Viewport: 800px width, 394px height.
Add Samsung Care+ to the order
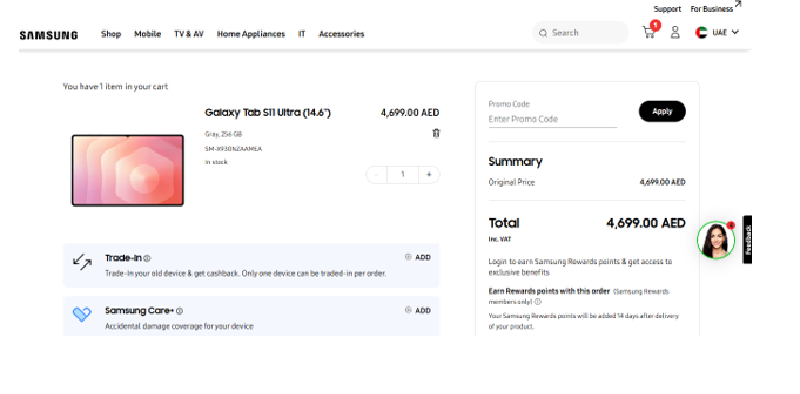point(417,310)
